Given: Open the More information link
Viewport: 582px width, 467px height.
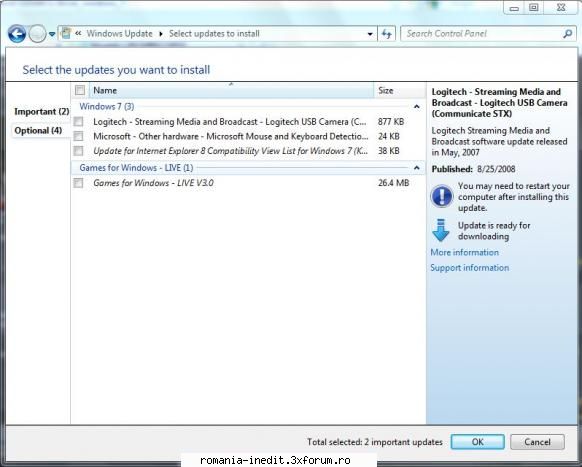Looking at the screenshot, I should click(464, 252).
